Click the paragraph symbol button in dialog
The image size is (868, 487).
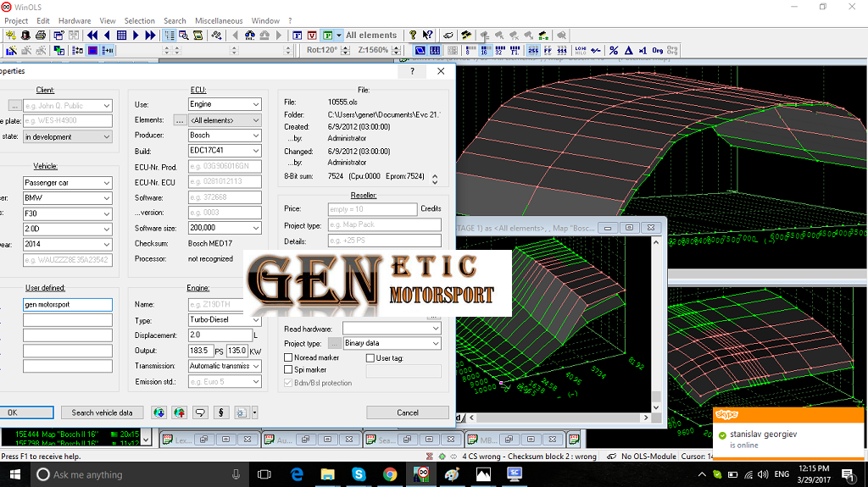coord(221,412)
